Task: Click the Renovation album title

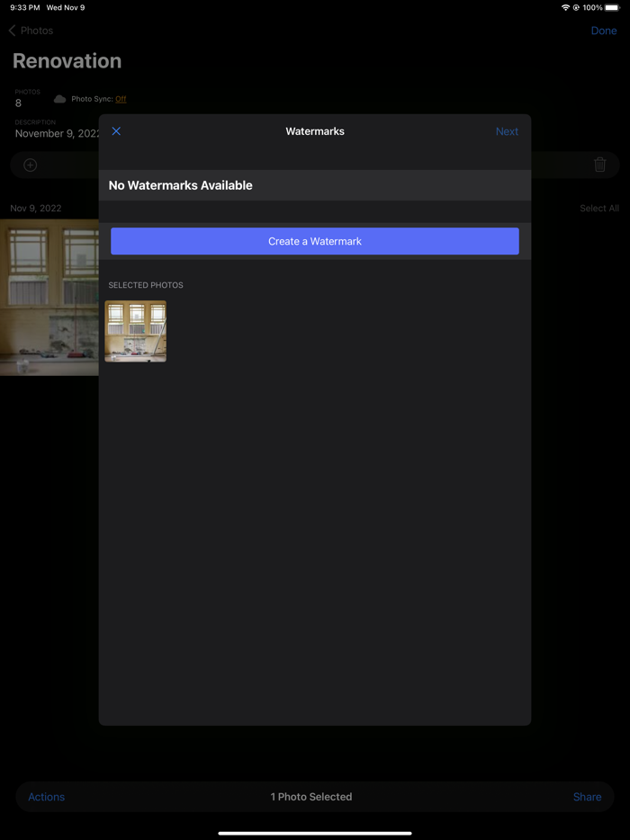Action: [x=67, y=61]
